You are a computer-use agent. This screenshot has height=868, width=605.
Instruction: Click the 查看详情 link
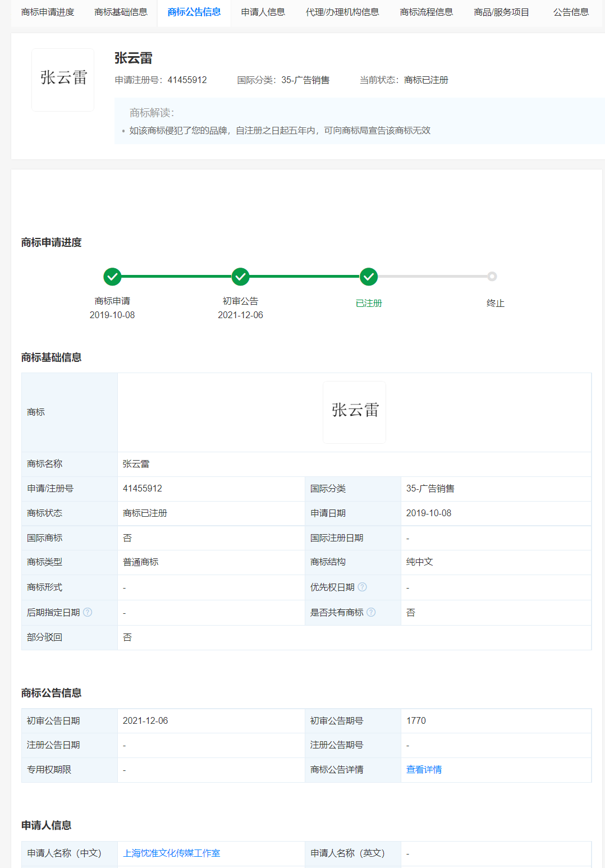[424, 770]
